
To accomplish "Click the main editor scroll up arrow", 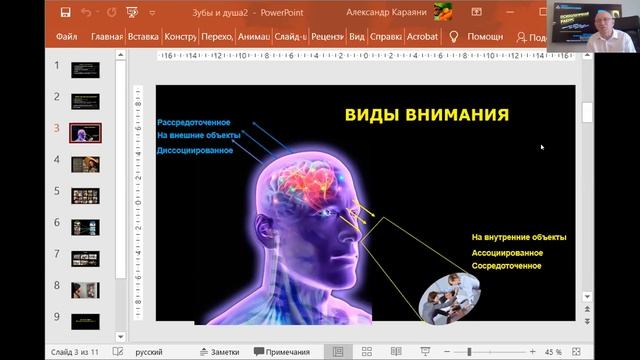I will click(587, 55).
